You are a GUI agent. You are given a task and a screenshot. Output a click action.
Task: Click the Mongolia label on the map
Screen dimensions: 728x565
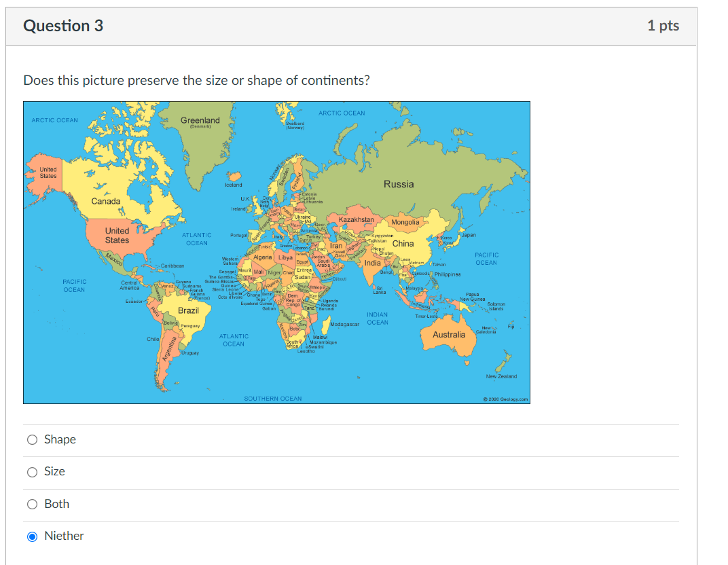pyautogui.click(x=405, y=222)
